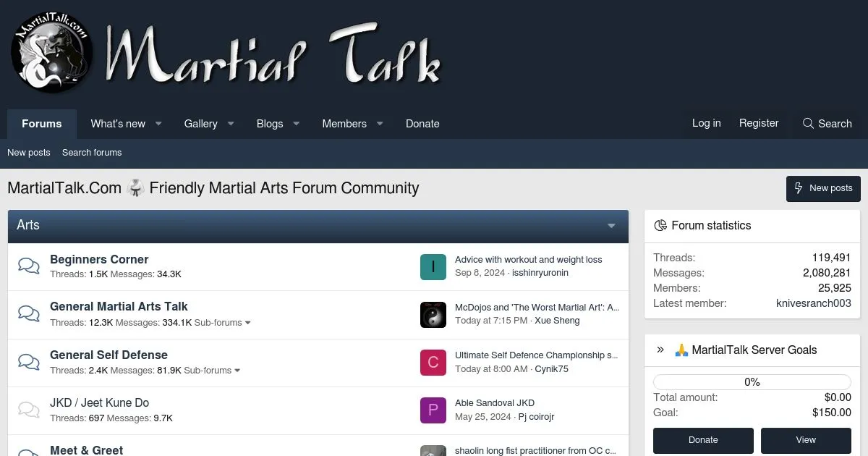Screen dimensions: 868x456
Task: Click username Cynik75
Action: click(x=551, y=368)
